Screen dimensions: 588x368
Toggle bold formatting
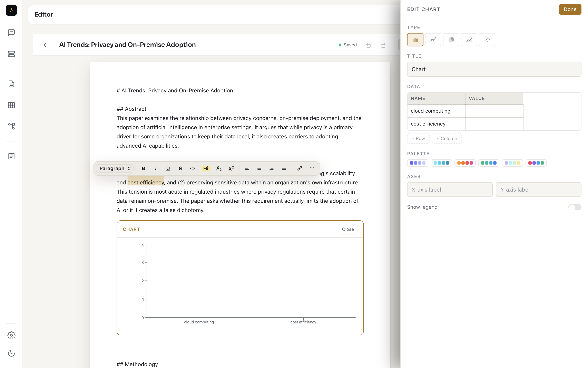(x=144, y=168)
